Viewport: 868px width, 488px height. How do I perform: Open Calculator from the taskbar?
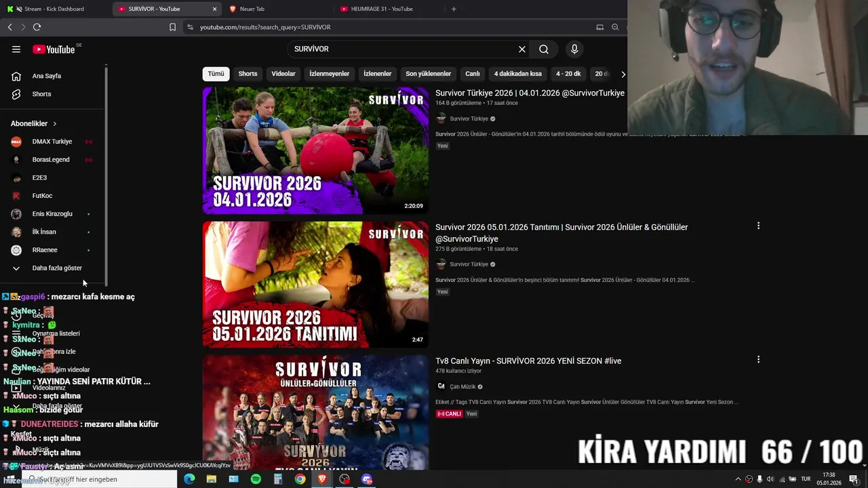tap(277, 479)
